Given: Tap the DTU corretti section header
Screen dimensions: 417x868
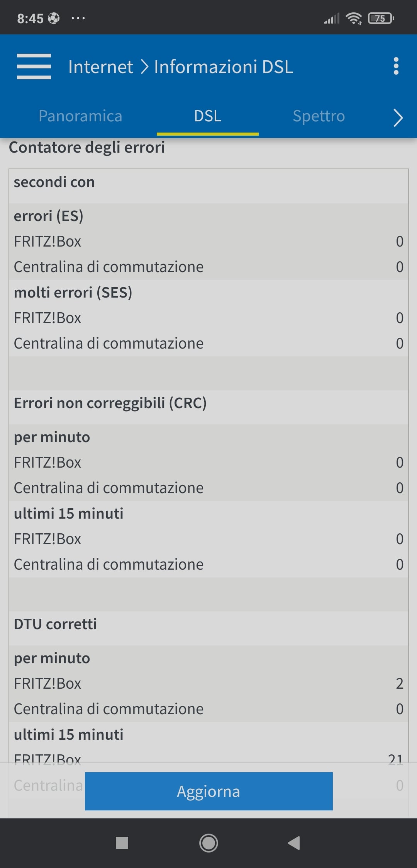Looking at the screenshot, I should click(55, 624).
